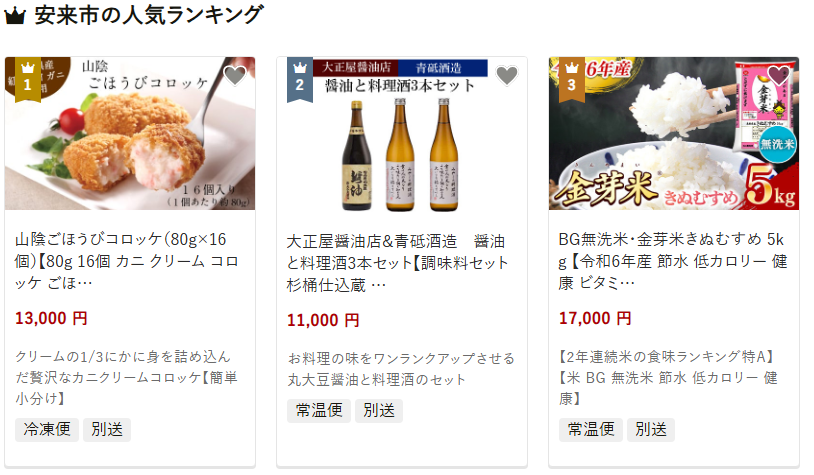Open the croquette product image

pos(130,133)
